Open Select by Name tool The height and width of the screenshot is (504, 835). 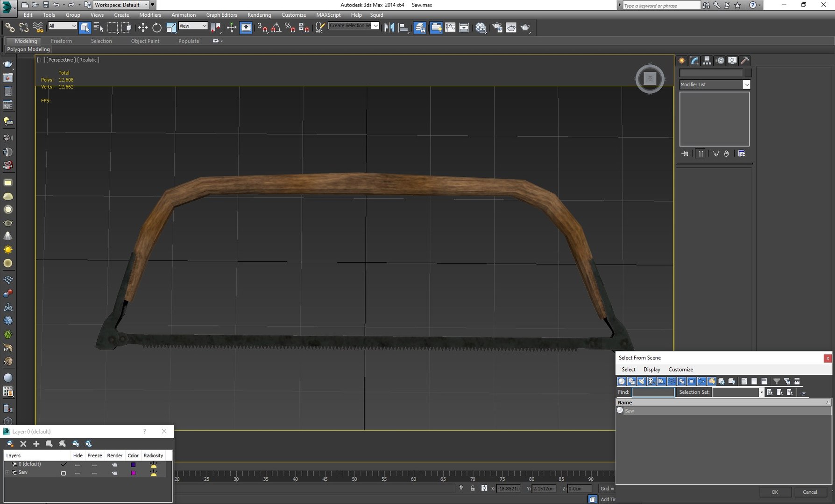click(98, 28)
